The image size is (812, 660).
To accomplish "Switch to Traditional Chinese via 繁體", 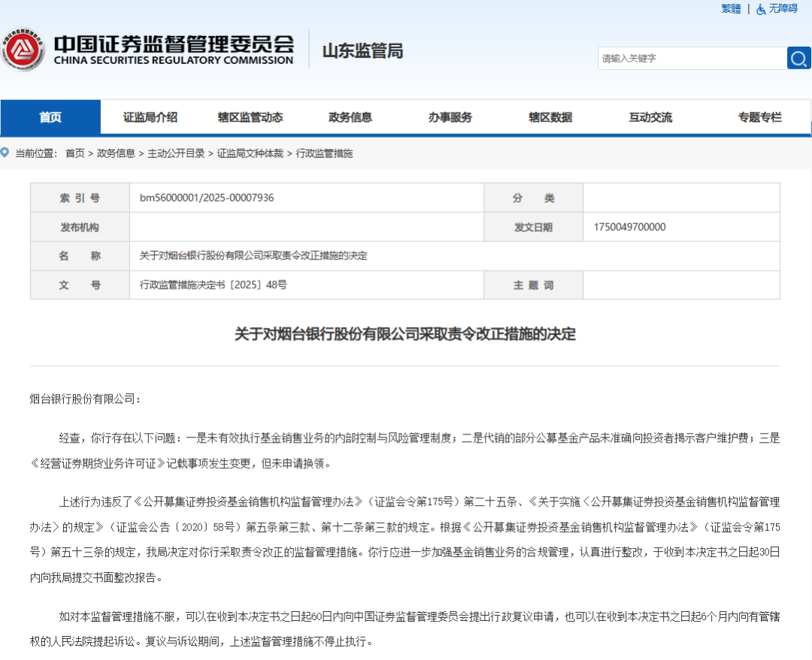I will [732, 9].
